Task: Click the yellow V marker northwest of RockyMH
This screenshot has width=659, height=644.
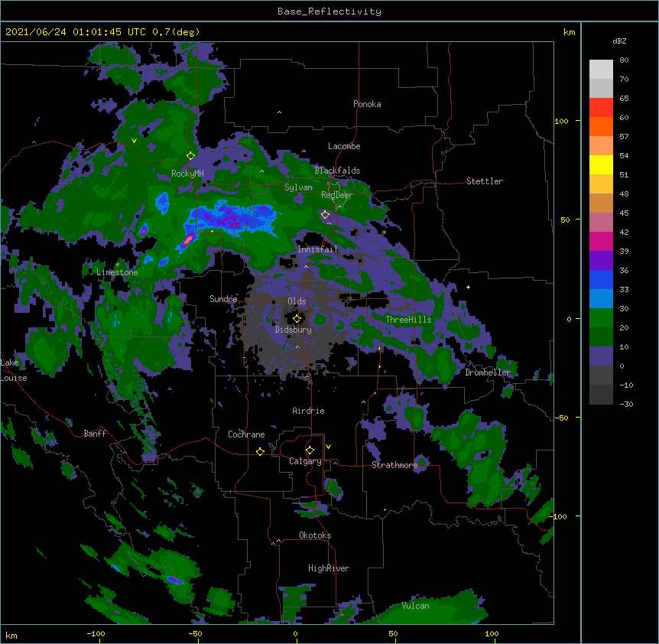Action: click(x=134, y=141)
